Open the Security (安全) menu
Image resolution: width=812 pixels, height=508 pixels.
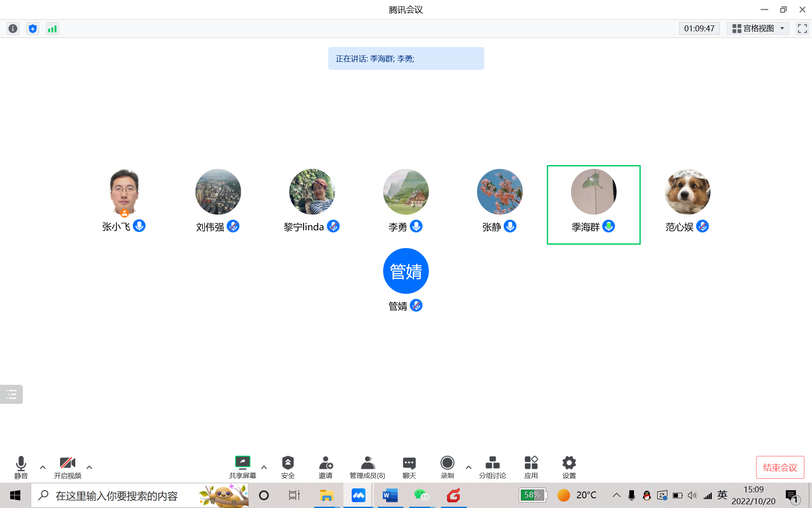tap(288, 467)
